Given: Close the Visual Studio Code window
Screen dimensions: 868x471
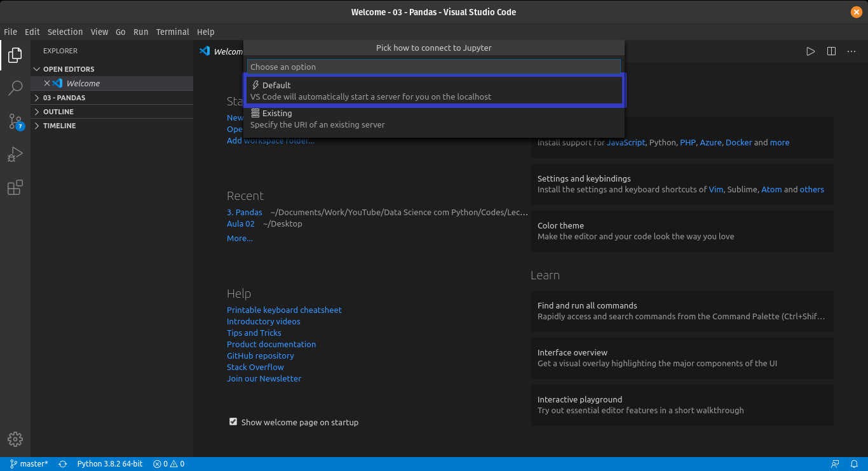Looking at the screenshot, I should click(855, 12).
